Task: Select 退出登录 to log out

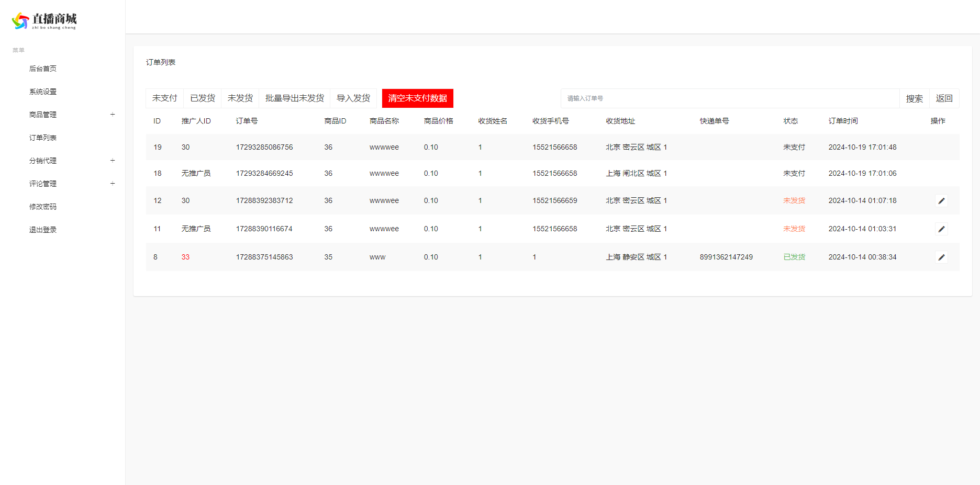Action: coord(43,230)
